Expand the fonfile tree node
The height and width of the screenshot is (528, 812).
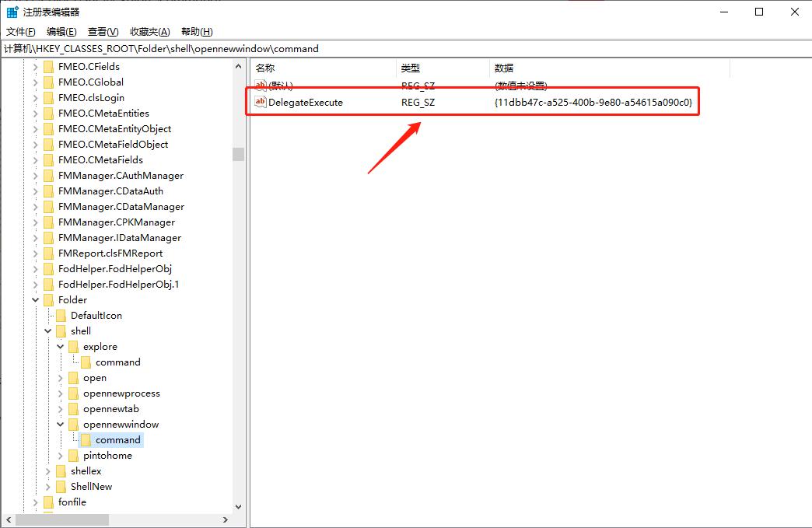click(35, 502)
